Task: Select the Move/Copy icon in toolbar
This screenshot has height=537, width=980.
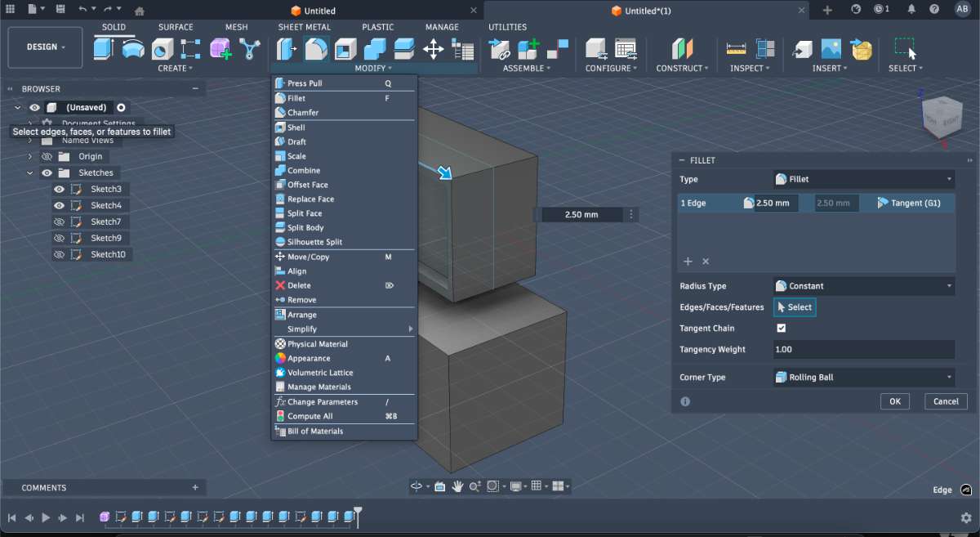Action: click(433, 49)
